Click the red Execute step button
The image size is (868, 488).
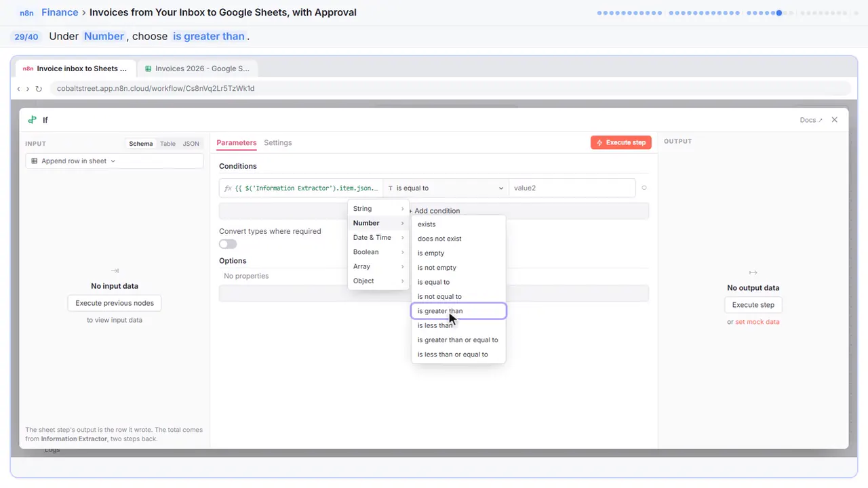(621, 143)
